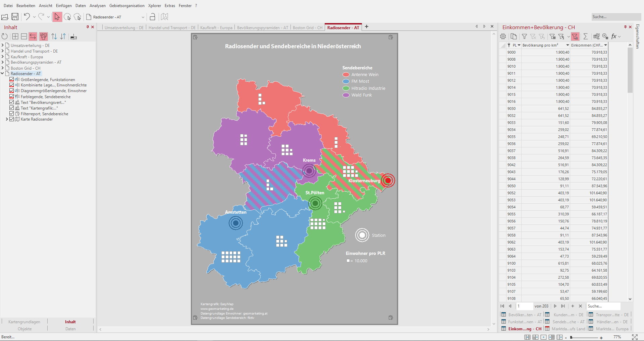Uncheck Farblegende, Sendebereiche checkbox

pyautogui.click(x=12, y=96)
